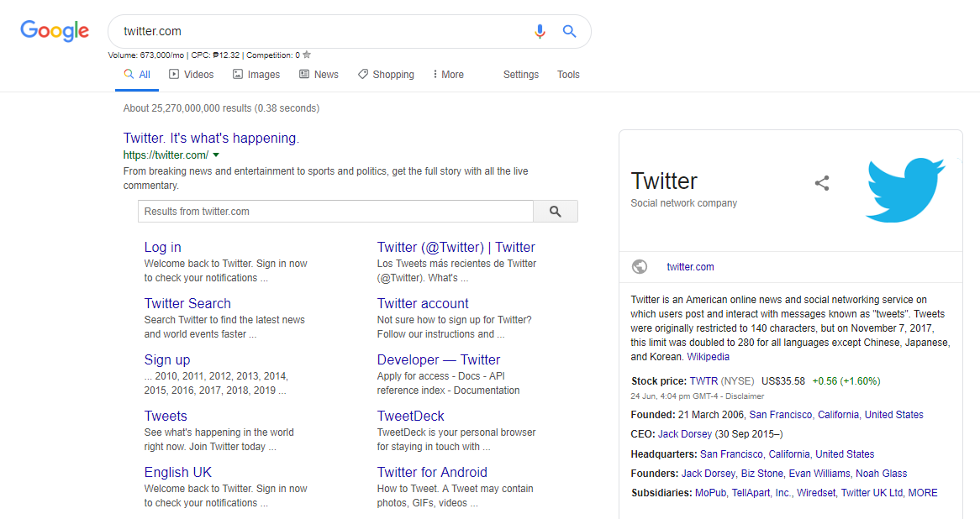Open founder Evan Williams link
The width and height of the screenshot is (980, 519).
click(x=819, y=474)
